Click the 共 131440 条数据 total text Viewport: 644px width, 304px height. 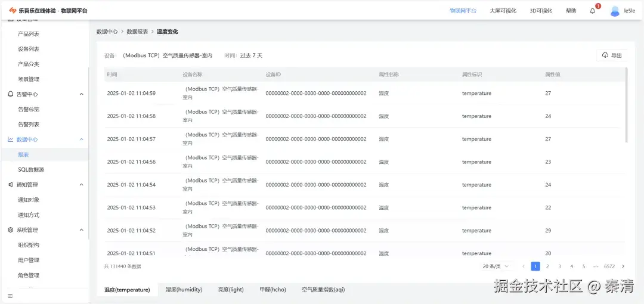pos(123,266)
